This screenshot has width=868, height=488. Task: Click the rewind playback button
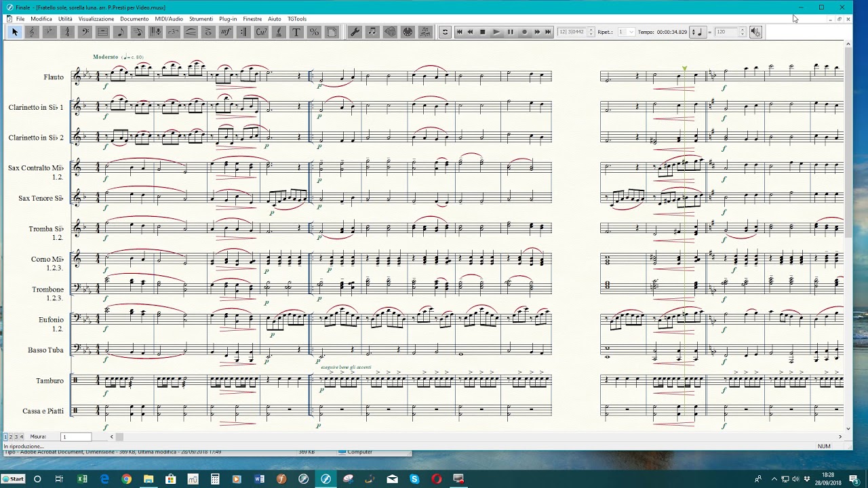[x=470, y=32]
